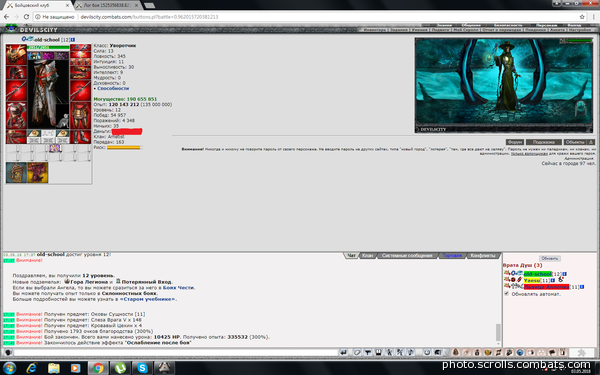Click the item icon with yellow background
This screenshot has height=375, width=600.
[x=38, y=173]
